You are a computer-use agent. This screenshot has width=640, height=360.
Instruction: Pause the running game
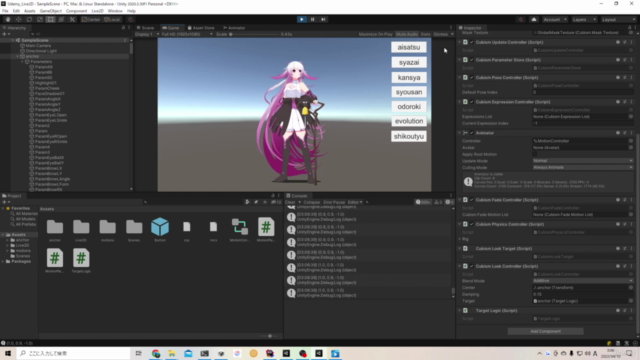[x=312, y=19]
